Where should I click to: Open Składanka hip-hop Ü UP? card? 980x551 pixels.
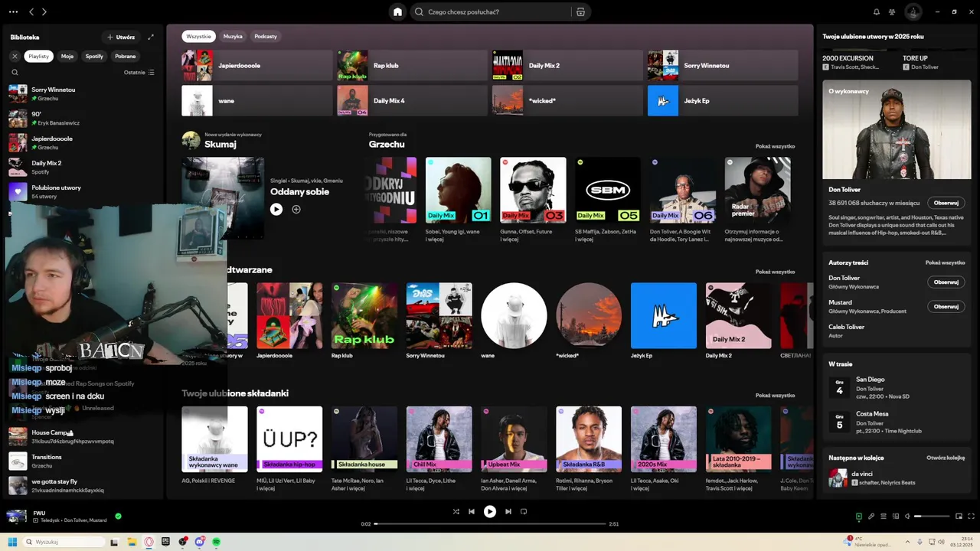pyautogui.click(x=289, y=448)
